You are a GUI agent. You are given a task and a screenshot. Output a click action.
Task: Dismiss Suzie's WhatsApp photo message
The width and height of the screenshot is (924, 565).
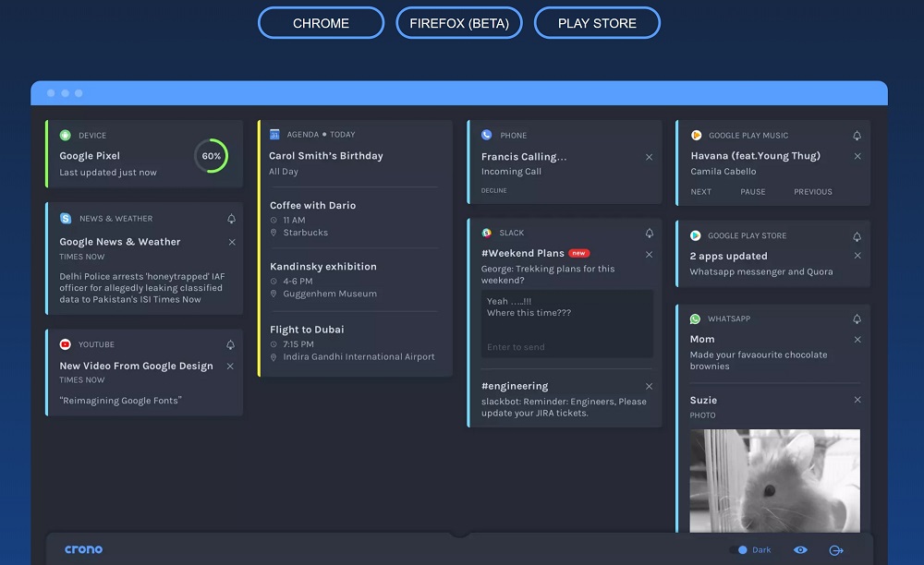857,400
